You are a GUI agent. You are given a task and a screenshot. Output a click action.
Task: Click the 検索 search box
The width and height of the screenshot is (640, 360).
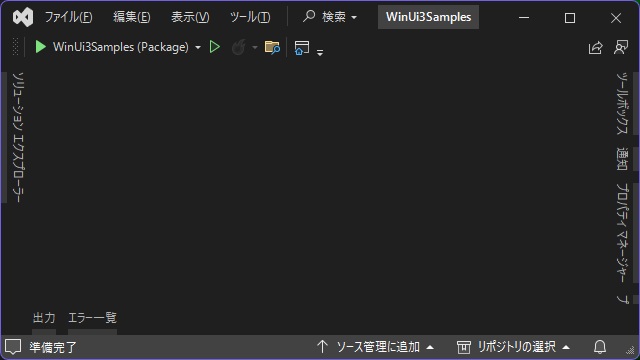point(330,17)
